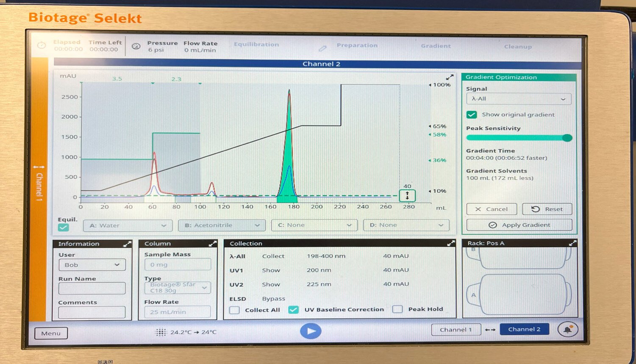Screen dimensions: 636x364
Task: Expand the chromatogram using the diagonal arrows icon
Action: tap(449, 77)
